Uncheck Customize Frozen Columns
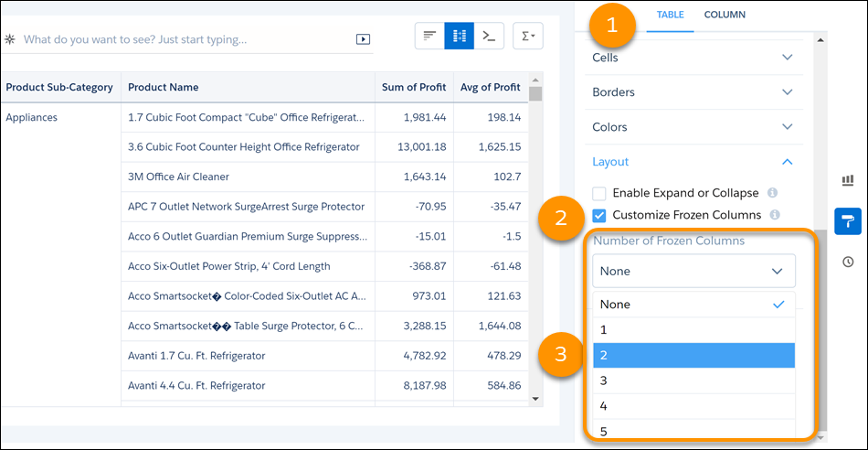Screen dimensions: 868x450 (599, 214)
